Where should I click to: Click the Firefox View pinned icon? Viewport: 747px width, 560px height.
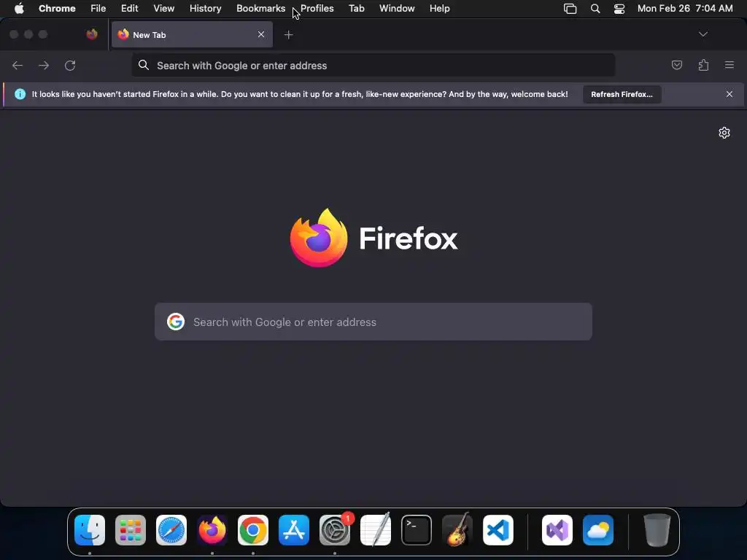(x=92, y=34)
